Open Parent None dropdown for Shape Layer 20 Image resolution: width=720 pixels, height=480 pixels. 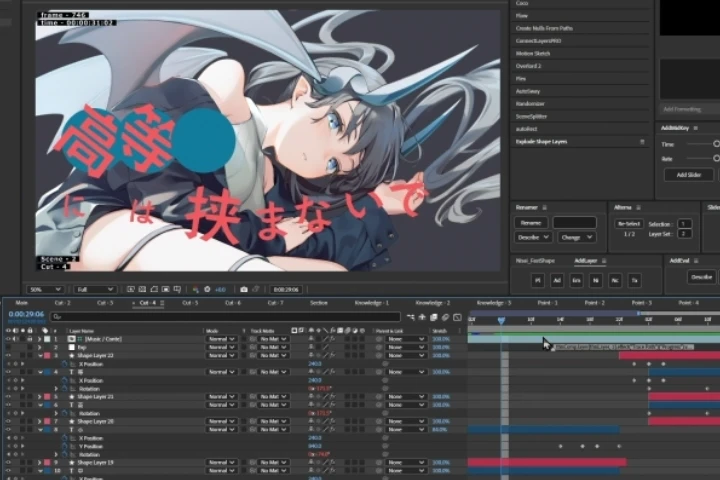[x=405, y=421]
